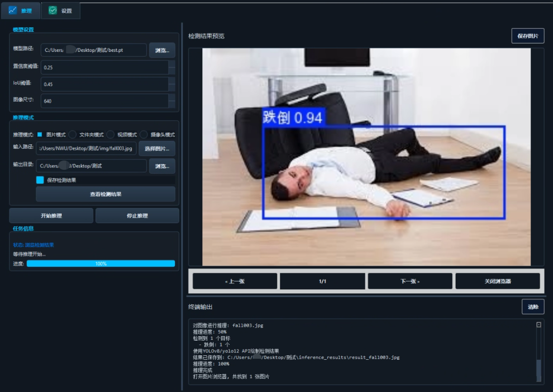Close the viewer with 关闭浏览器 button

(x=499, y=281)
